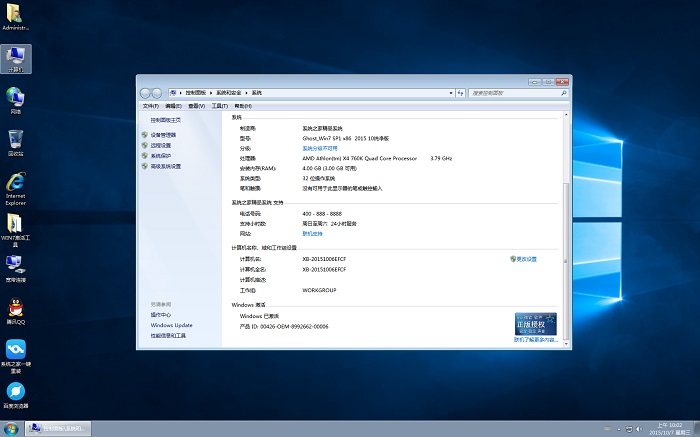Screen dimensions: 700x437
Task: Click the Control Panel taskbar button
Action: point(58,429)
